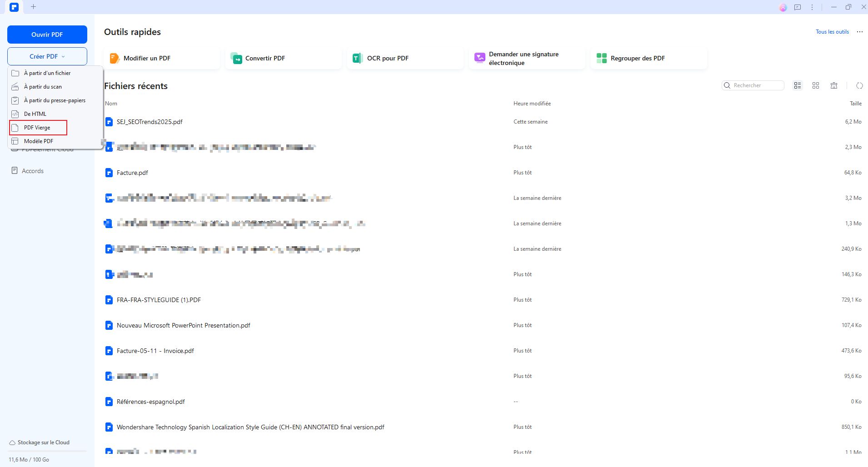Click the Rechercher search field
The image size is (868, 467).
753,85
